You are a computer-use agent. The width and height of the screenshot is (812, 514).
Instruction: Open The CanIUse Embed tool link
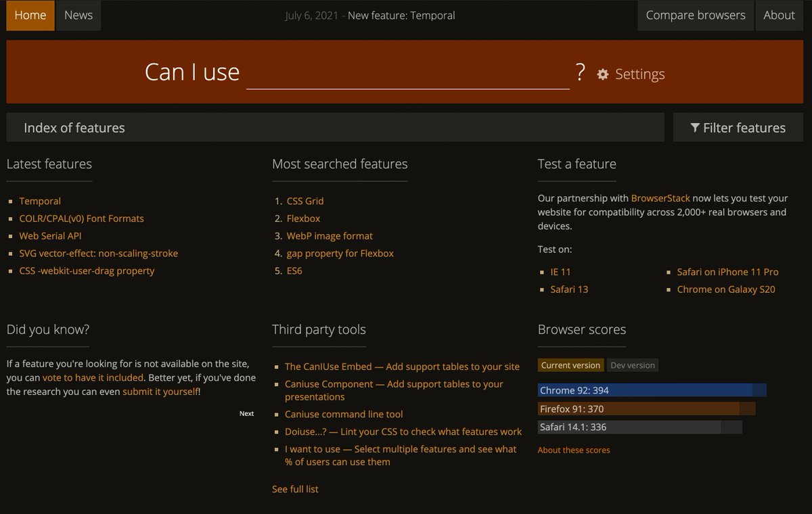pyautogui.click(x=402, y=367)
